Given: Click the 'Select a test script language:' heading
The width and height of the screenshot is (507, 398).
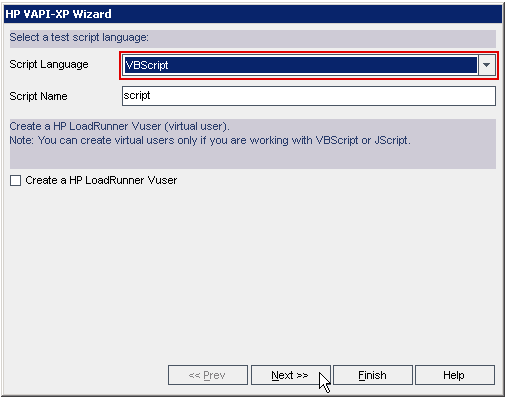Looking at the screenshot, I should (79, 37).
